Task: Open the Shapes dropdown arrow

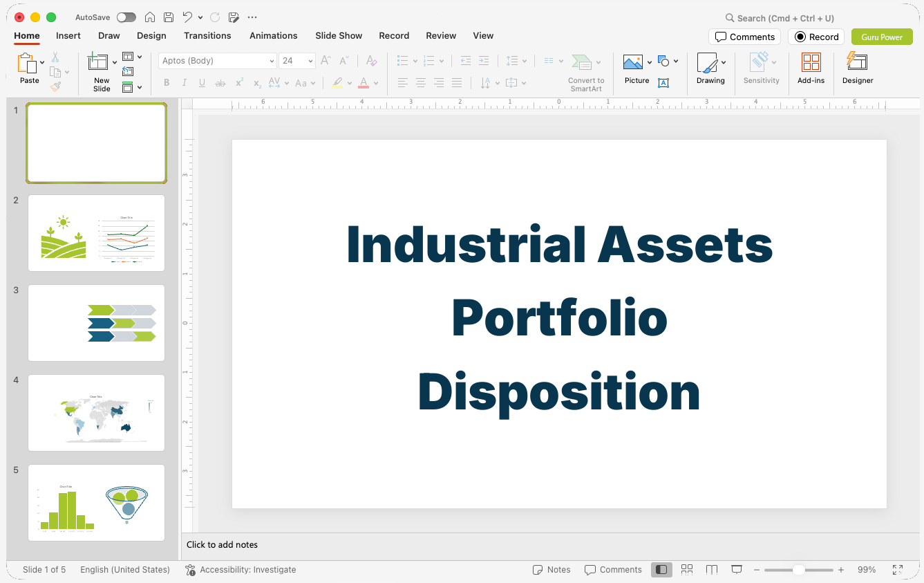Action: [x=676, y=62]
